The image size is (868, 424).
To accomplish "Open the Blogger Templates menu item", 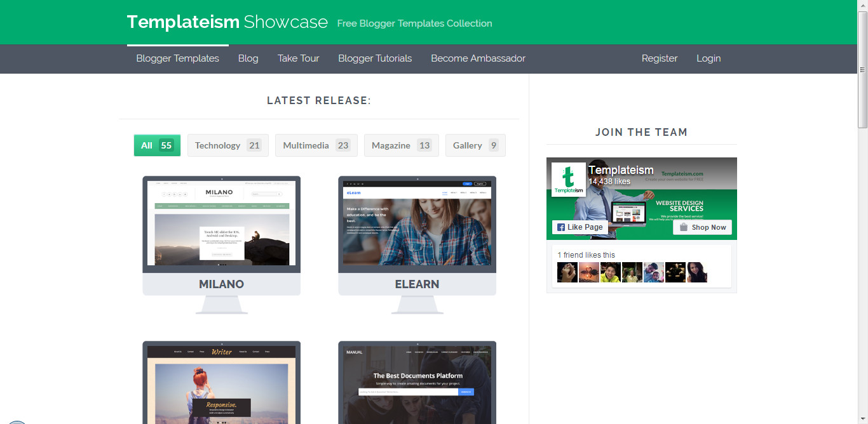I will [177, 58].
